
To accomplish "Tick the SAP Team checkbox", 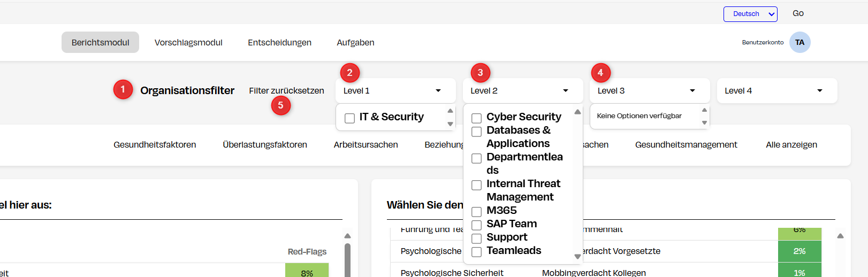I will click(476, 225).
